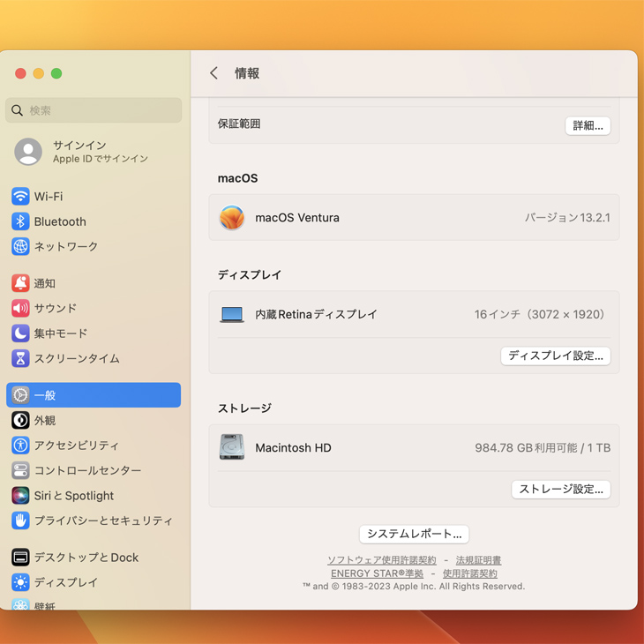Click the アクセシビリティ icon
This screenshot has width=644, height=644.
20,446
